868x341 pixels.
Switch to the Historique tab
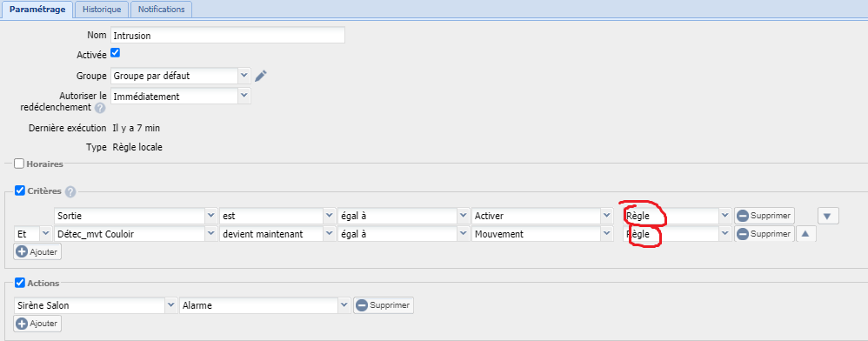pyautogui.click(x=102, y=10)
